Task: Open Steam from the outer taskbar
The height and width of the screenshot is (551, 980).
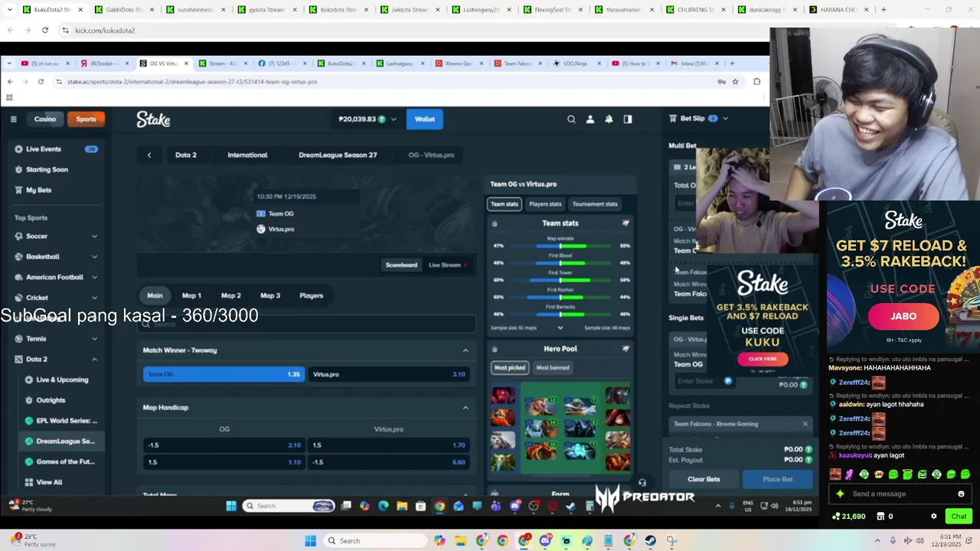Action: [650, 541]
